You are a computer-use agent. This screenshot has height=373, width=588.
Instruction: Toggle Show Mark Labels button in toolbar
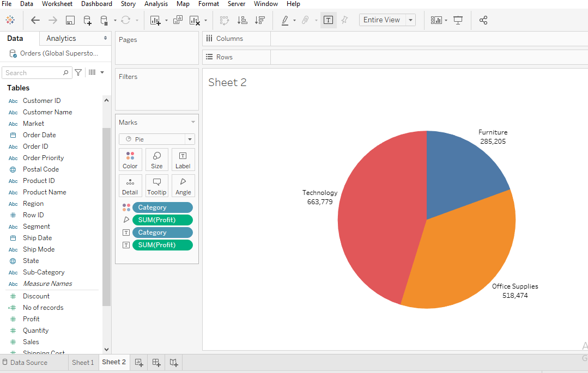click(328, 20)
